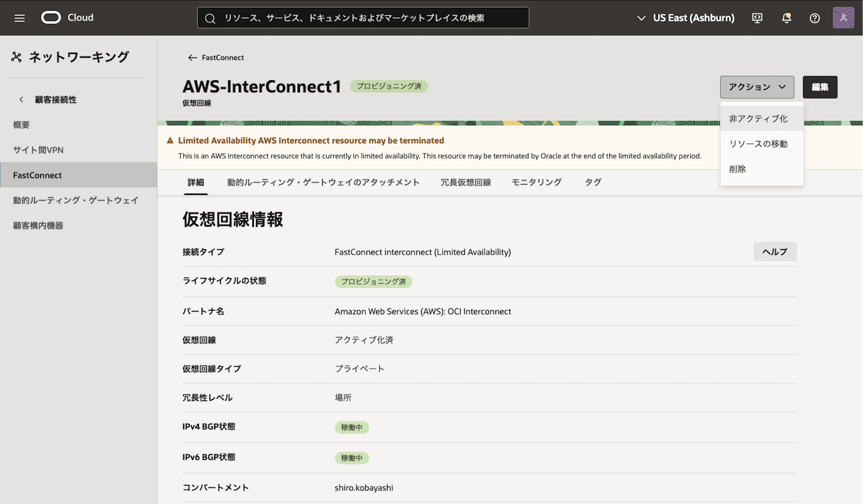Click the networking section icon

[x=16, y=57]
